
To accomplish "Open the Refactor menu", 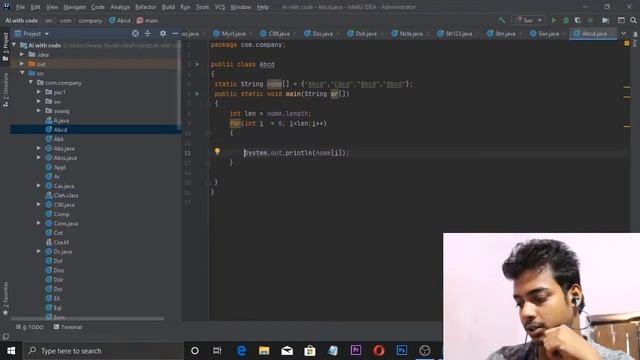I will [x=146, y=7].
